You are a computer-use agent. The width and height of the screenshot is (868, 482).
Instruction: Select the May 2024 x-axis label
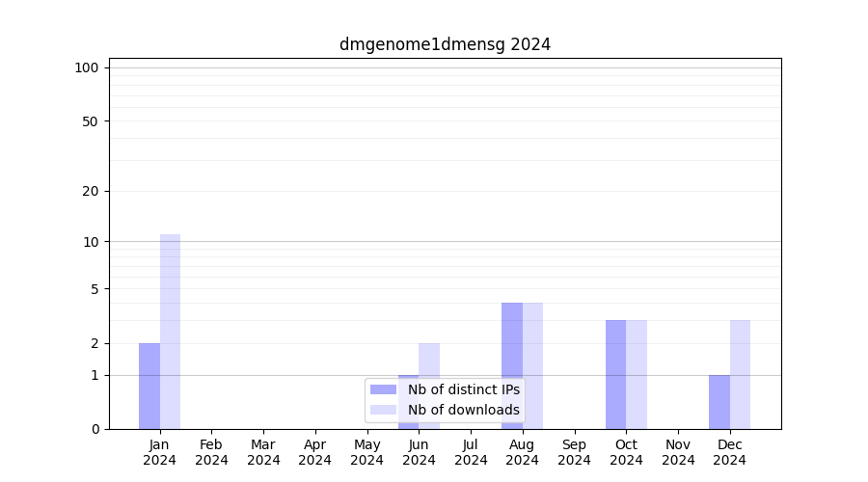point(366,452)
